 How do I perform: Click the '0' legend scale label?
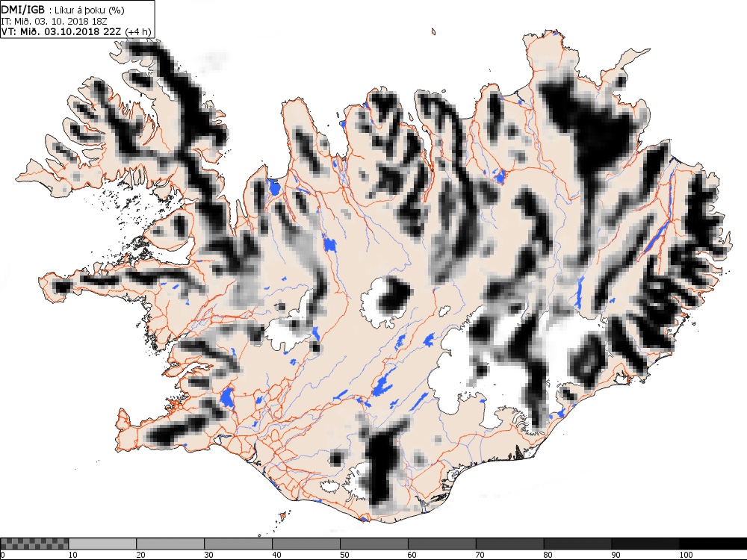coord(3,555)
